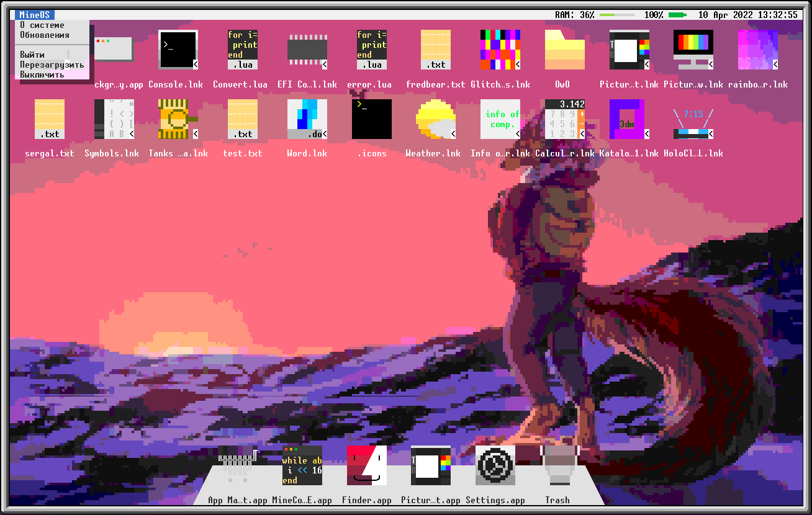
Task: Choose 'Перезагрузить' to reboot
Action: click(52, 65)
